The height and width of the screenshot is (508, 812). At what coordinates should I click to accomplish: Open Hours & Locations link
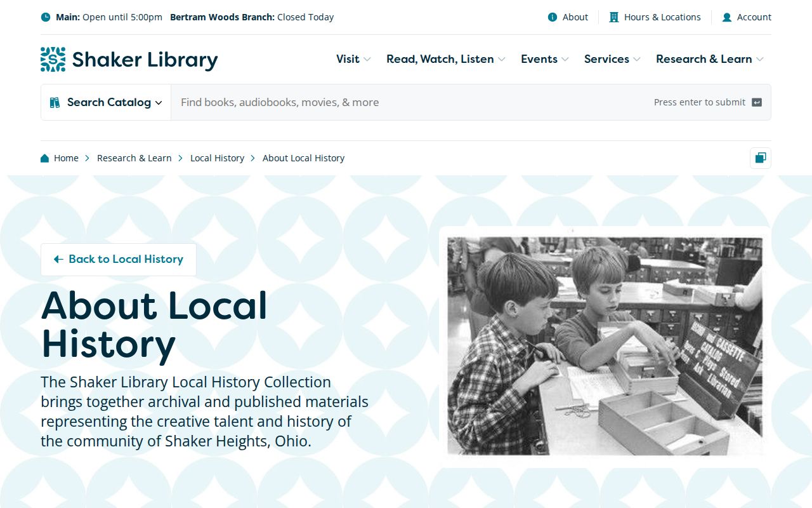pyautogui.click(x=655, y=17)
